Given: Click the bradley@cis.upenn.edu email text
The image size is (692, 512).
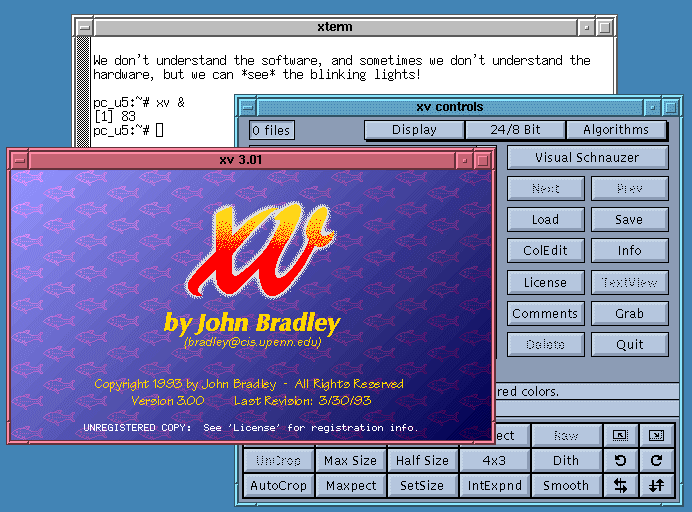Looking at the screenshot, I should [253, 343].
